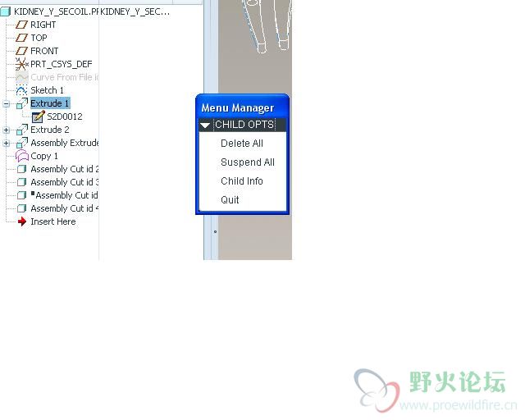Select Copy 1 in model tree
525x420 pixels.
pos(43,156)
